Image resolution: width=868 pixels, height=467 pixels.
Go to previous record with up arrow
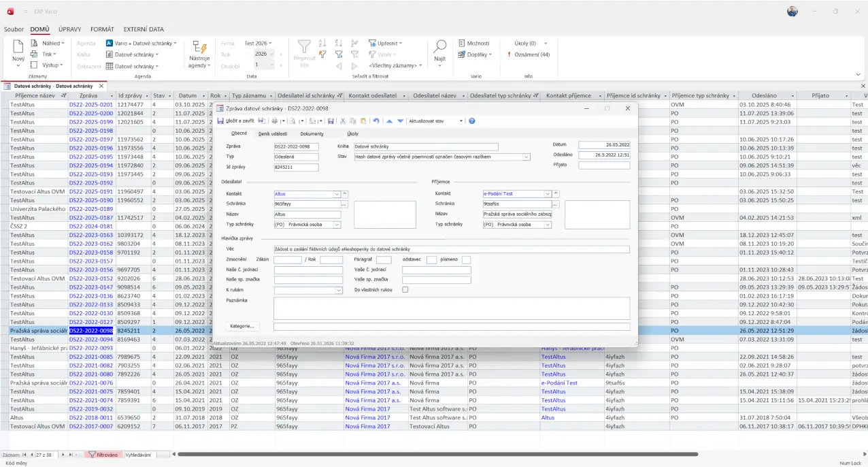click(x=389, y=120)
